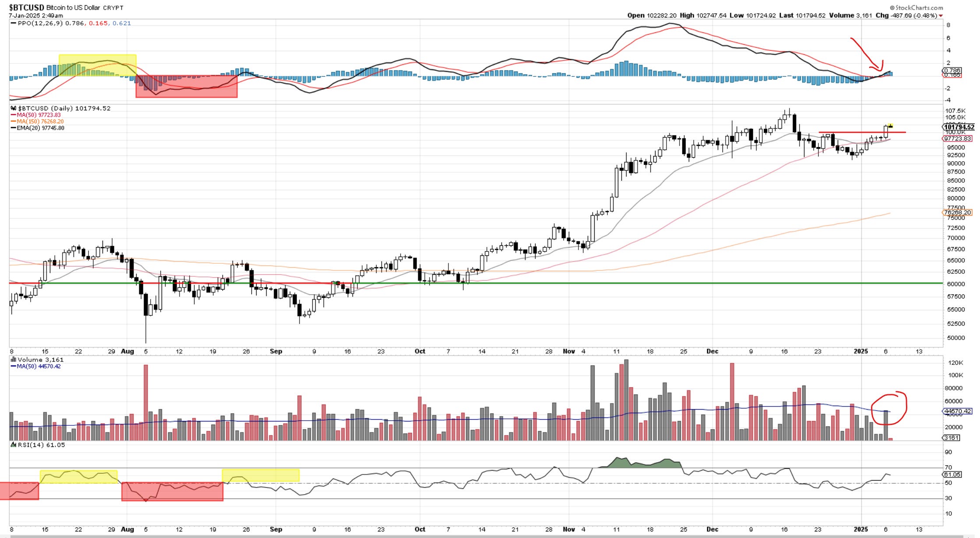
Task: Click the red down-triangle next to Chg value
Action: point(941,16)
